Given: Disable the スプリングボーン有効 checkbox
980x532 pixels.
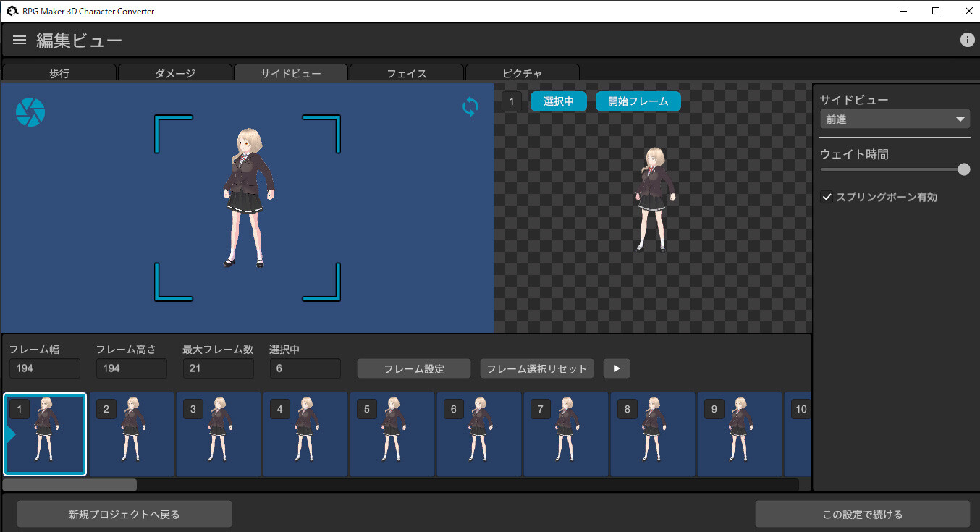Looking at the screenshot, I should click(827, 196).
